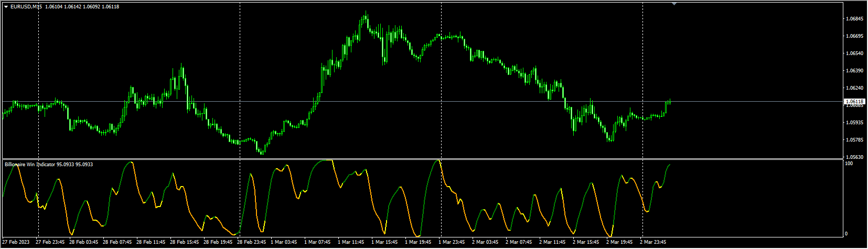Click the 1.05935 price axis label
Screen dimensions: 868x249
[x=854, y=123]
